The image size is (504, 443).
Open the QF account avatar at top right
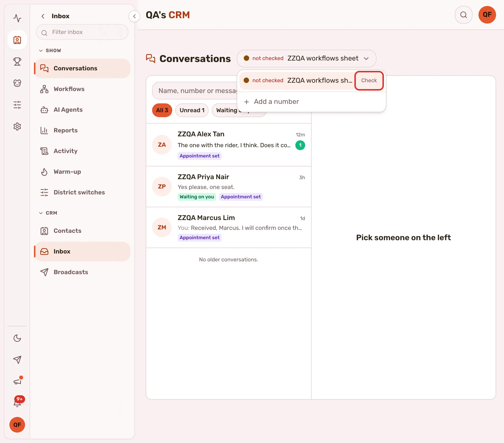tap(487, 15)
